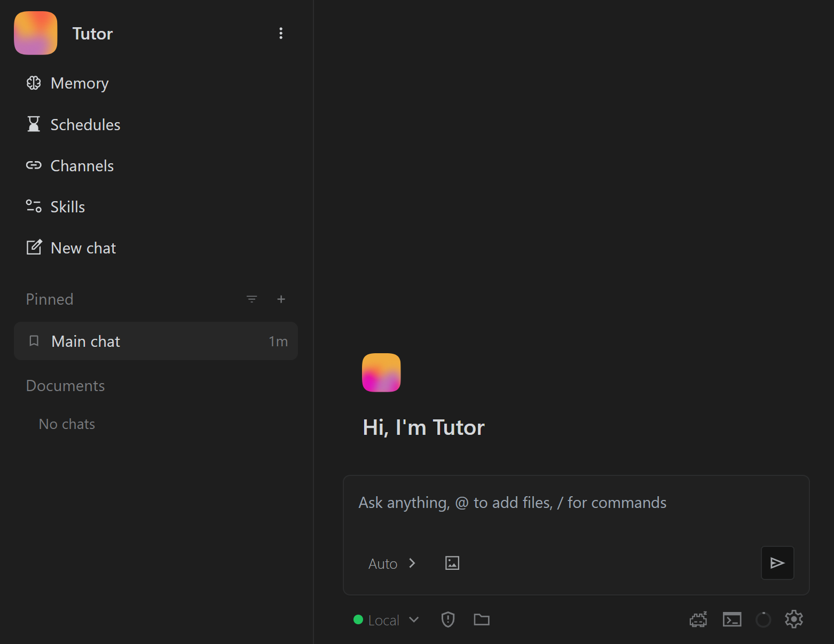Click the Hi, I'm Tutor heading
The height and width of the screenshot is (644, 834).
tap(424, 427)
